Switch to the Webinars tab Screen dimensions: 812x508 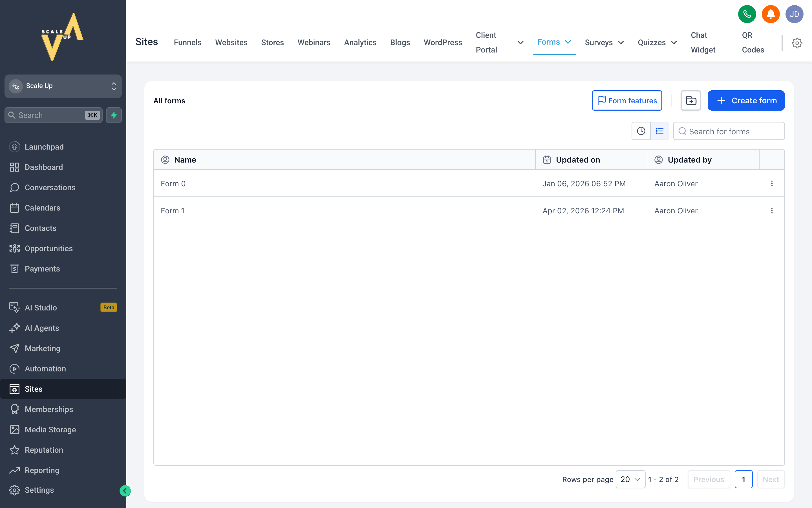tap(314, 42)
